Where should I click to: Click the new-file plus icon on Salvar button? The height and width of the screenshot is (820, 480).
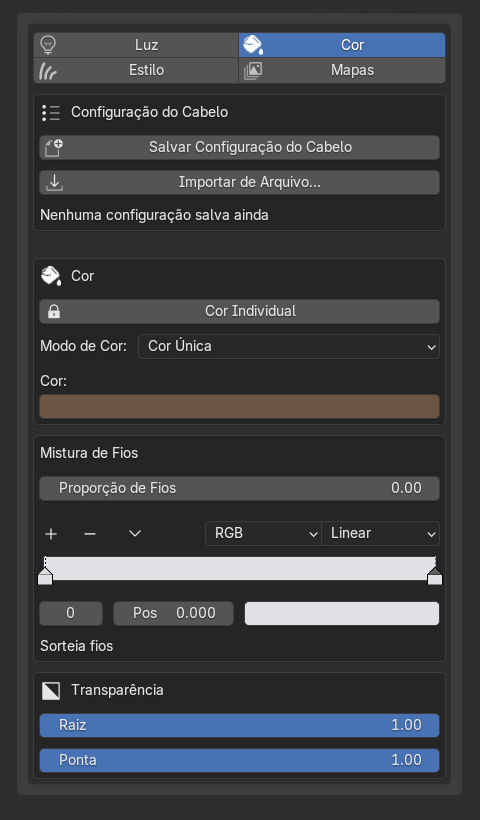pyautogui.click(x=54, y=147)
